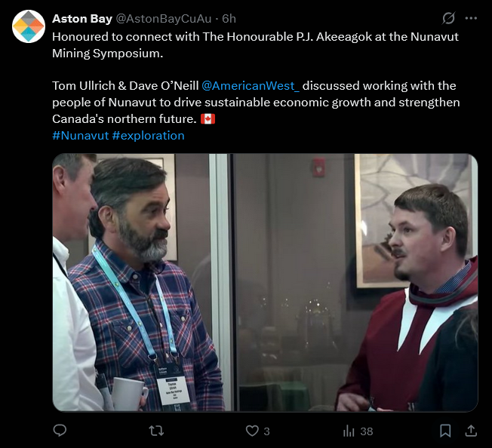Click the Aston Bay display name
This screenshot has height=448, width=492.
(x=82, y=19)
